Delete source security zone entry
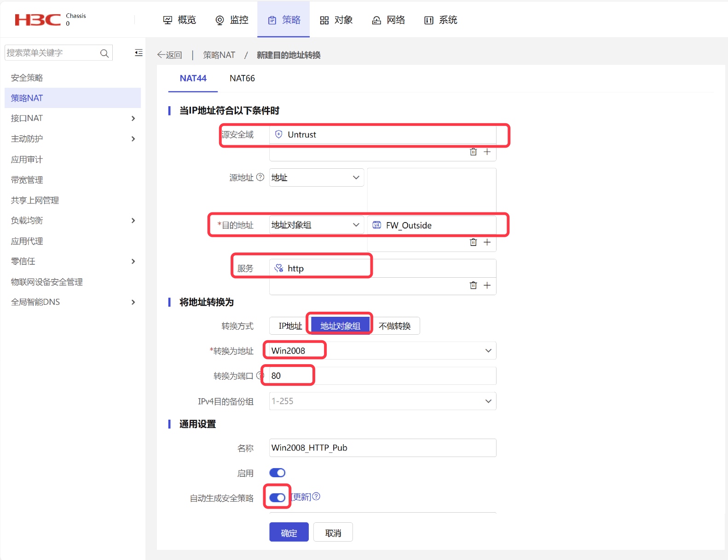The height and width of the screenshot is (560, 728). point(473,152)
